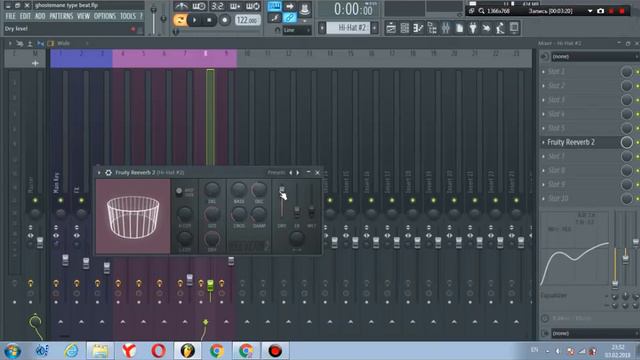Click next pattern arrow beside Hi-Hat #2
Screen dimensions: 640x360
click(375, 28)
